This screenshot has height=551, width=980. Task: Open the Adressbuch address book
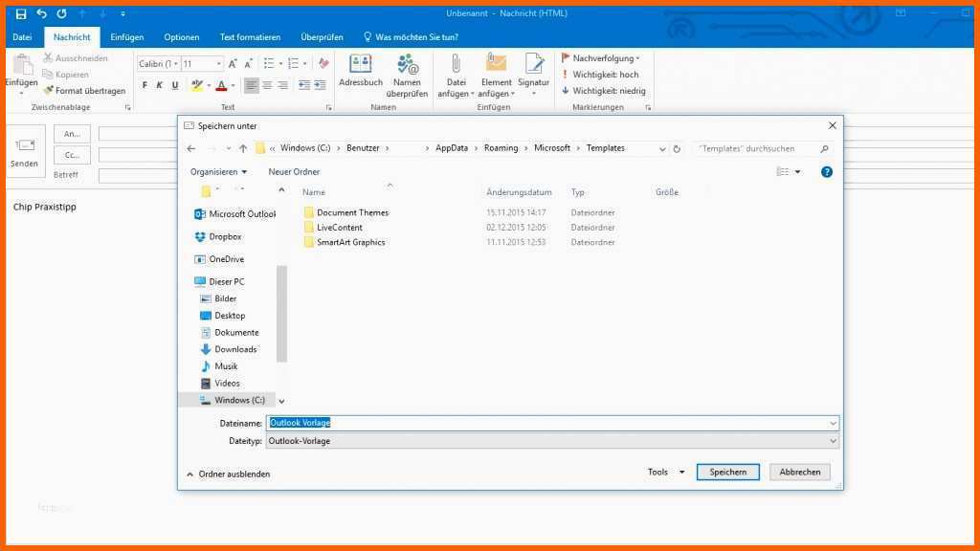click(x=361, y=71)
